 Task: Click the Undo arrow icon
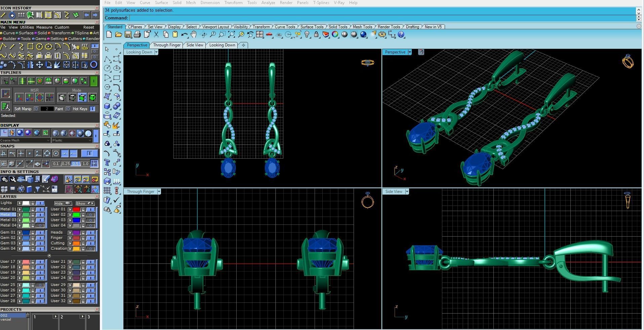184,34
